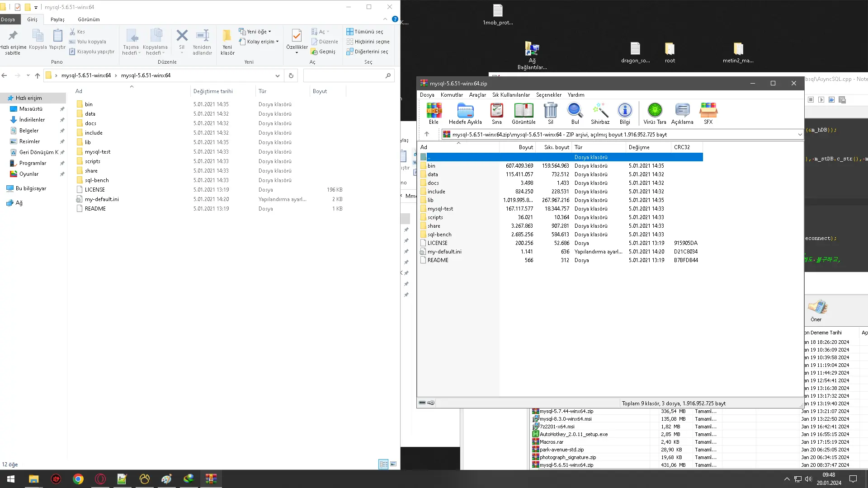Click the Sil trash icon in WinRAR
This screenshot has height=488, width=868.
coord(550,113)
